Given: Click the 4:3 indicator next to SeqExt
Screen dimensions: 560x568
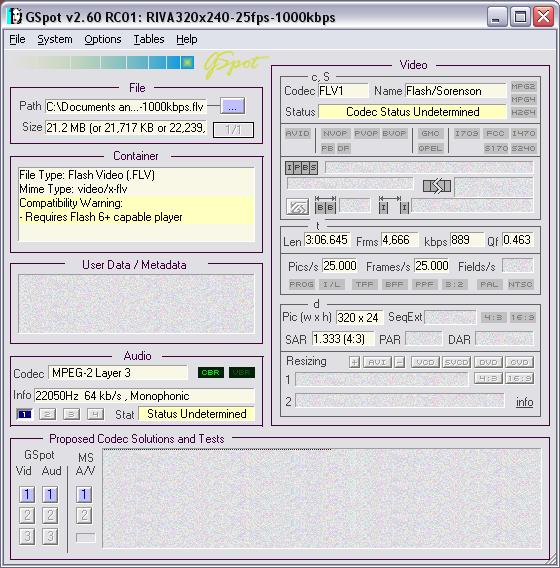Looking at the screenshot, I should (x=493, y=318).
